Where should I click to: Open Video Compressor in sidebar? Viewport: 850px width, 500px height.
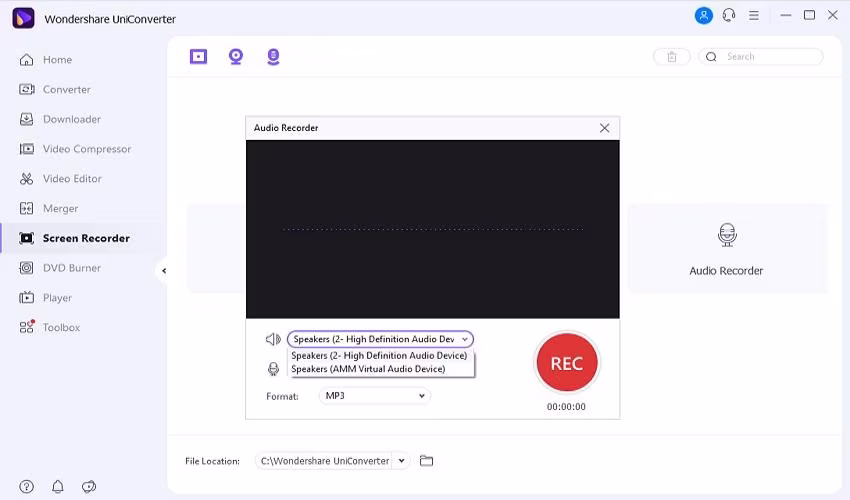(87, 149)
